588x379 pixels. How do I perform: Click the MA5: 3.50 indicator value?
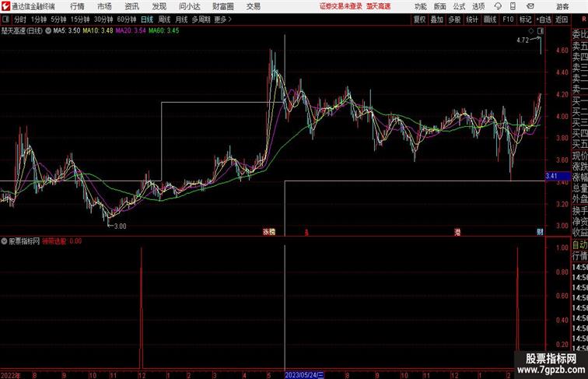pyautogui.click(x=66, y=31)
